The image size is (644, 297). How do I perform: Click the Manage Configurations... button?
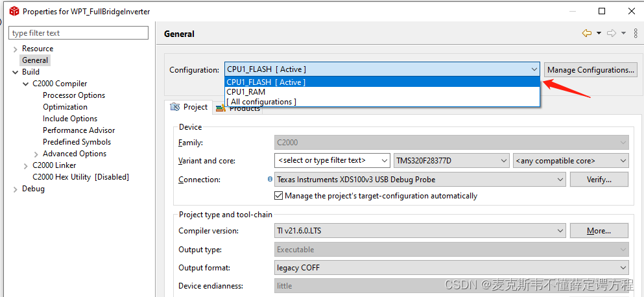tap(591, 70)
